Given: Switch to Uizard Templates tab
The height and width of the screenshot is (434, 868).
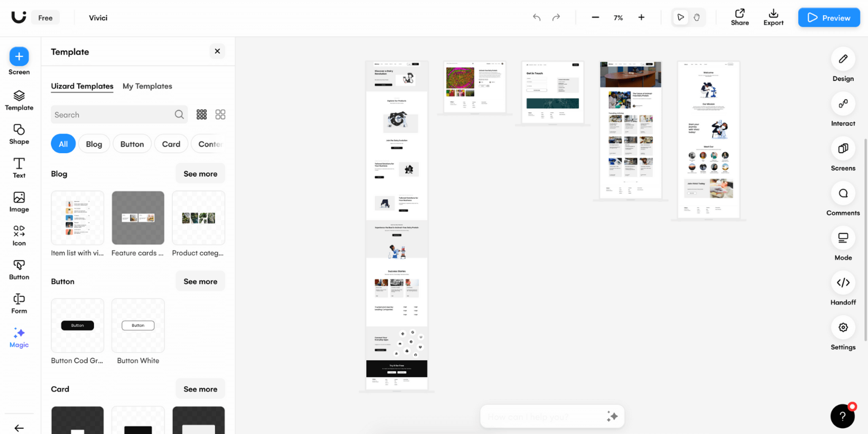Looking at the screenshot, I should [x=82, y=86].
